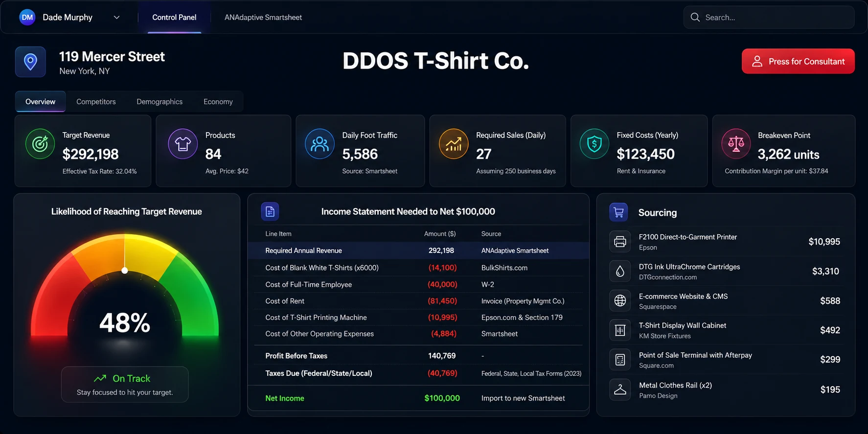Click the On Track status card
868x434 pixels.
click(125, 385)
